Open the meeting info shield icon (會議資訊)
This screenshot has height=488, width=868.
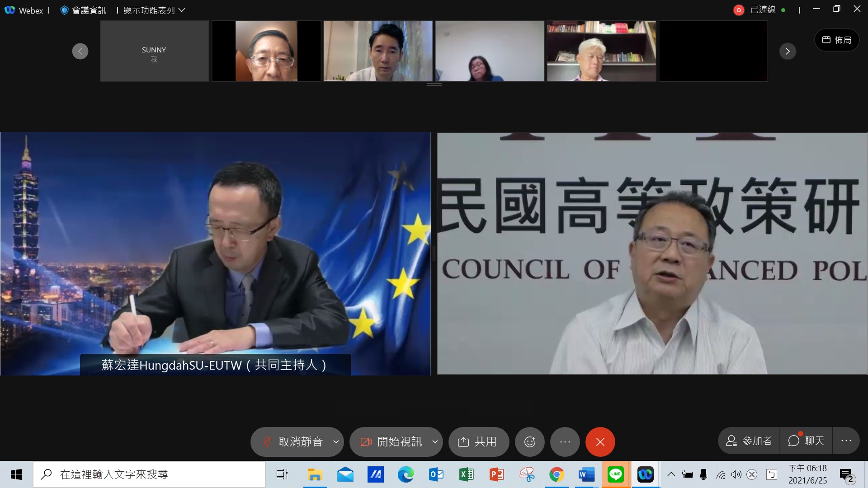[65, 10]
